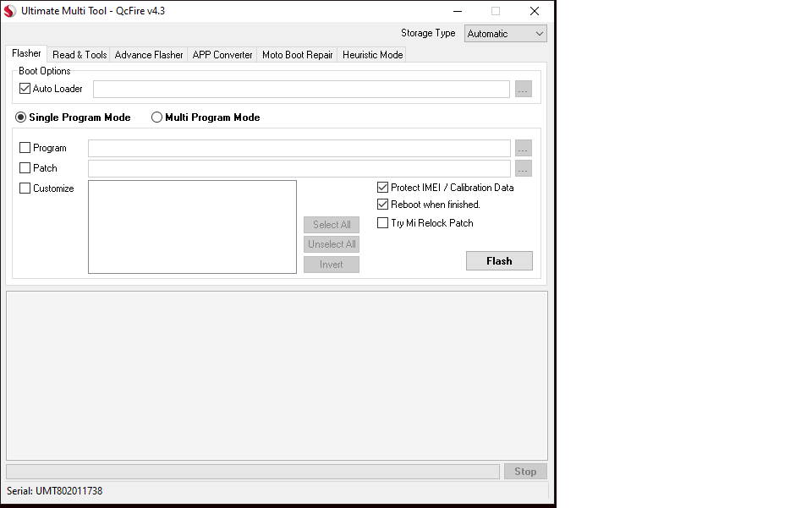812x508 pixels.
Task: Click into the Auto Loader path field
Action: [x=300, y=90]
